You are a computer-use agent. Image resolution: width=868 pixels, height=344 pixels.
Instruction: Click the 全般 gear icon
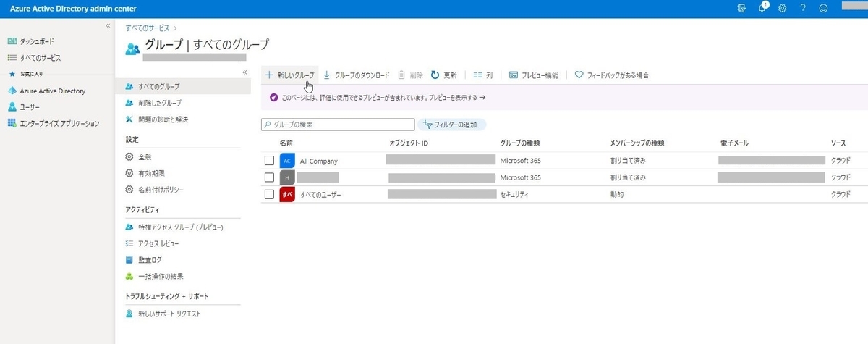pos(129,156)
